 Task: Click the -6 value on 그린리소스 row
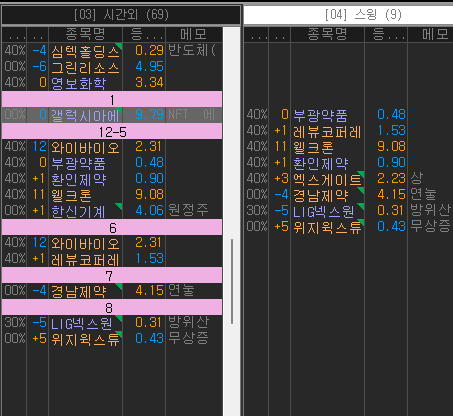pyautogui.click(x=40, y=67)
